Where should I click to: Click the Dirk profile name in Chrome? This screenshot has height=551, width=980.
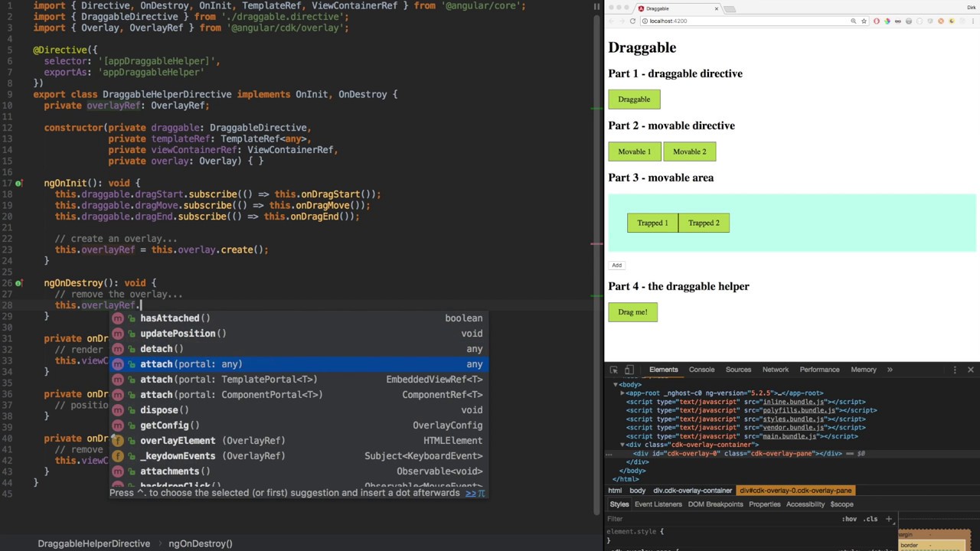tap(972, 8)
